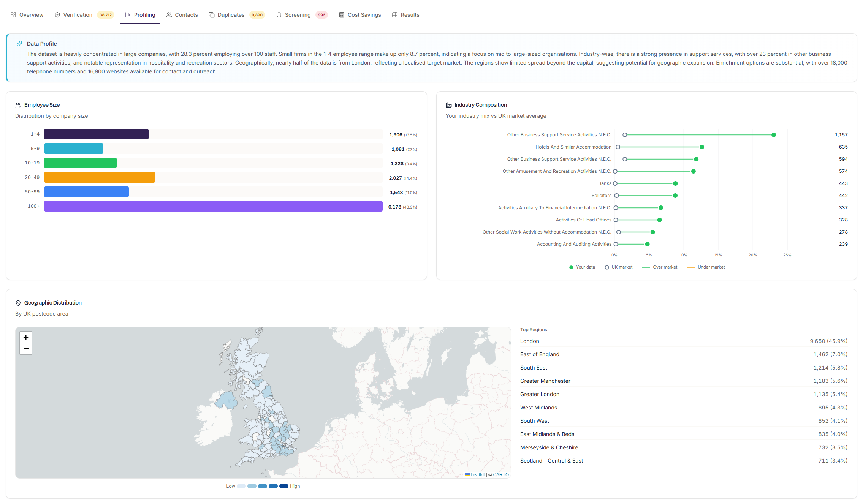Zoom in on the UK map
863x504 pixels.
pyautogui.click(x=25, y=337)
